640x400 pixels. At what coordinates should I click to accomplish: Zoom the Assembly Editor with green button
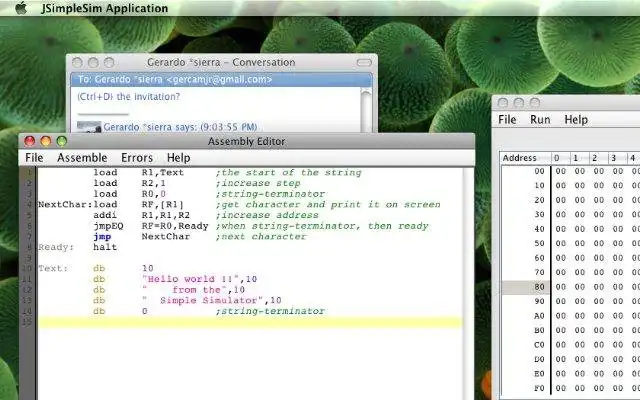pos(62,141)
